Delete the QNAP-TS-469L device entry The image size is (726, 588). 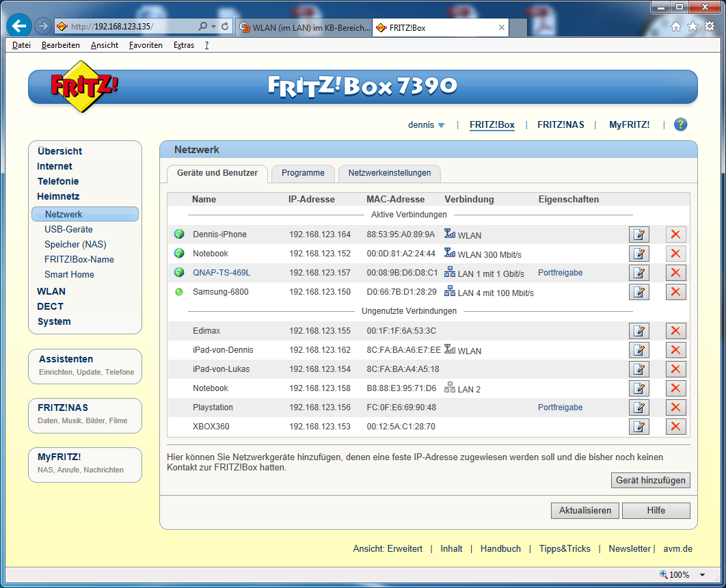(x=675, y=273)
